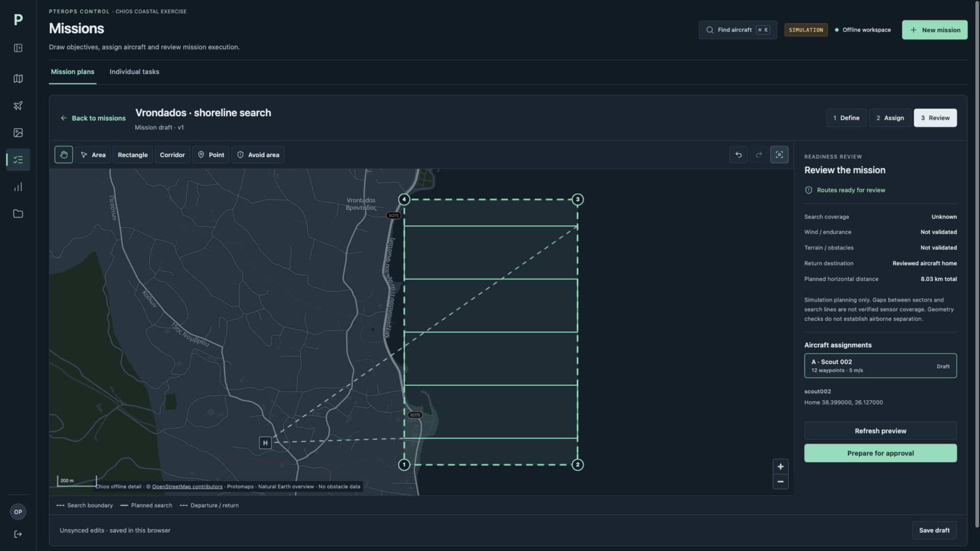Screen dimensions: 980x551
Task: Select the Avoid area tool
Action: point(258,155)
